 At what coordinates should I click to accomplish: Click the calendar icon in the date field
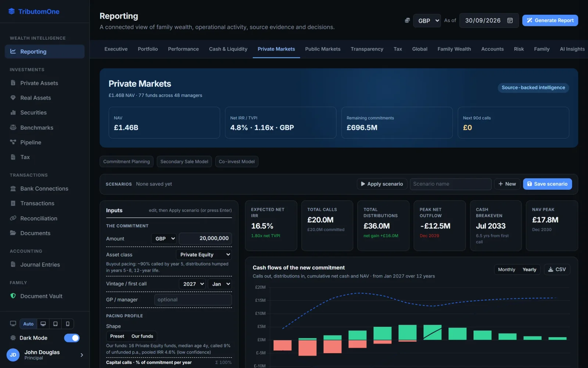click(x=510, y=21)
